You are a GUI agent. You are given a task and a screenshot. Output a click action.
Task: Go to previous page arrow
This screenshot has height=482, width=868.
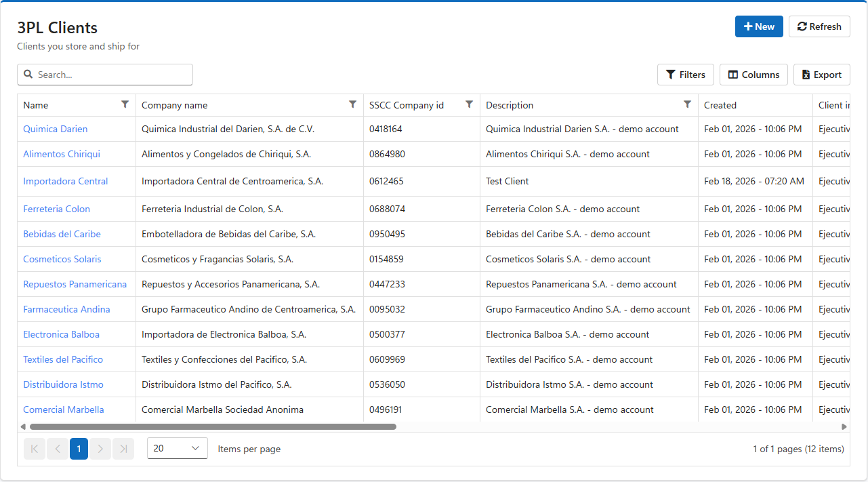pyautogui.click(x=57, y=449)
